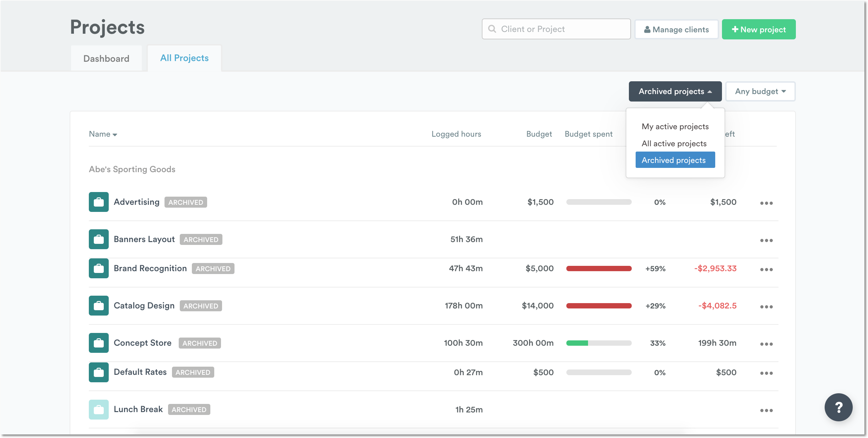
Task: Click the Catalog Design project icon
Action: click(x=98, y=305)
